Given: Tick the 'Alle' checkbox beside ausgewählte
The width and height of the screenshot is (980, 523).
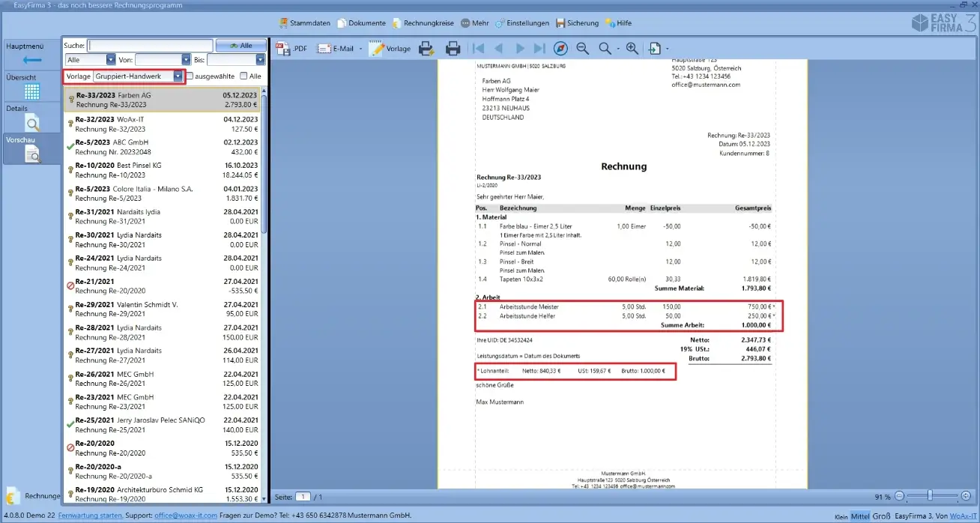Looking at the screenshot, I should [244, 76].
